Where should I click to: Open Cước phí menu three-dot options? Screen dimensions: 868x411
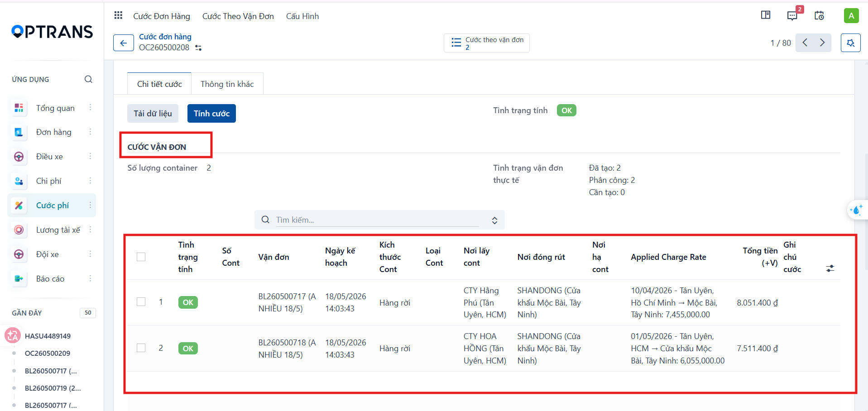90,205
